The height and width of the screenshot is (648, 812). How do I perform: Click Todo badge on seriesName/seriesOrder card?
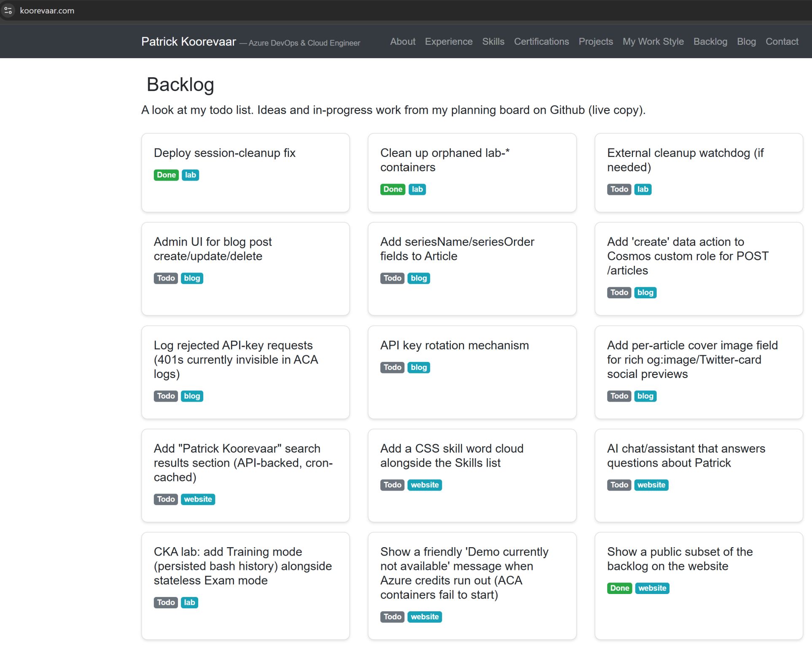(392, 278)
